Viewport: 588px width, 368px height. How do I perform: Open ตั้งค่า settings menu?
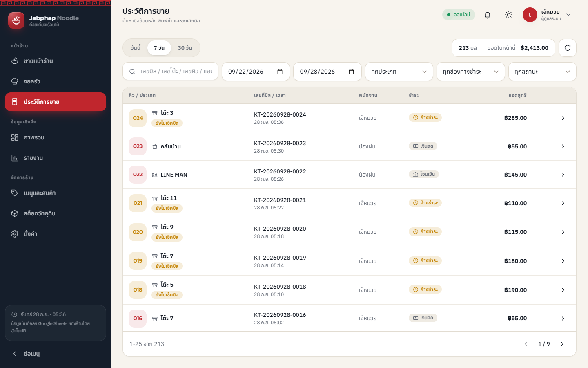pos(56,234)
